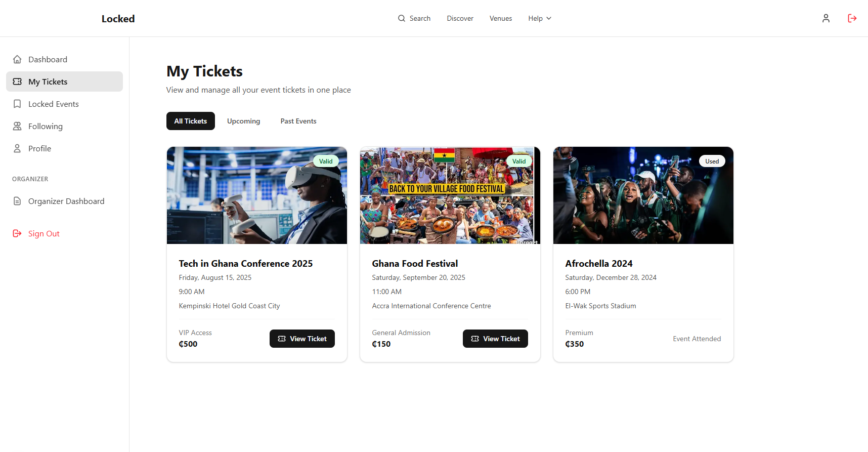The image size is (868, 452).
Task: Open the Venues menu item
Action: 500,18
